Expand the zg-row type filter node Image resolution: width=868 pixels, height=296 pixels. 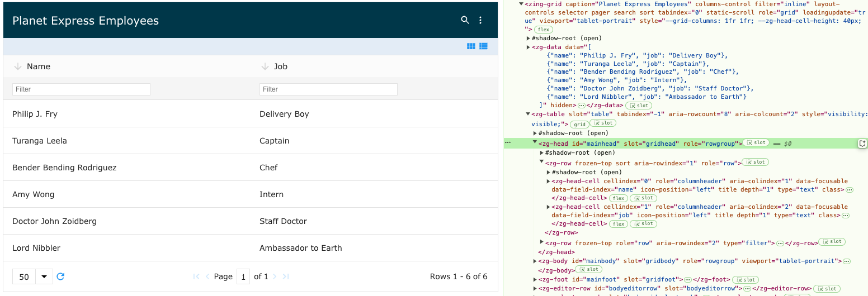[x=542, y=242]
